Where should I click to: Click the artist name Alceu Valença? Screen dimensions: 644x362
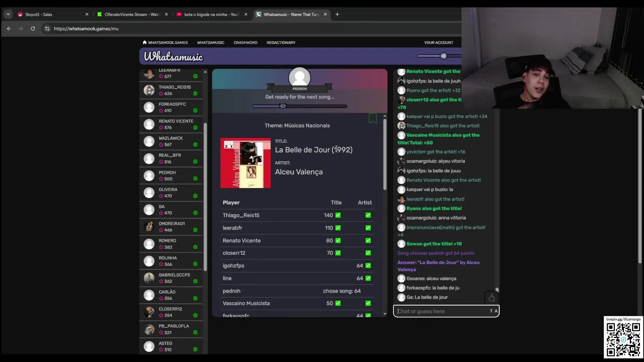click(x=299, y=172)
